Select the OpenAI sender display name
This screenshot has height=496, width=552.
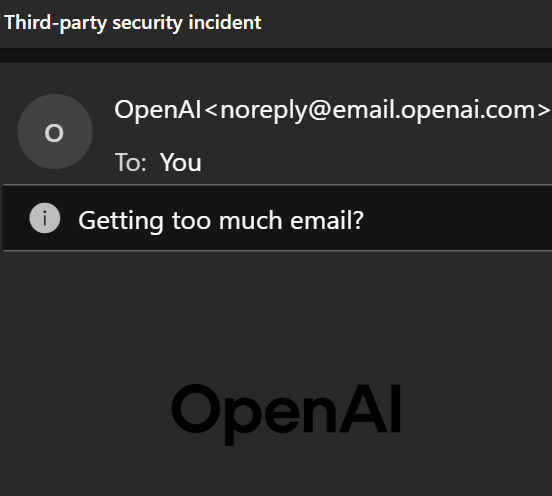(158, 110)
